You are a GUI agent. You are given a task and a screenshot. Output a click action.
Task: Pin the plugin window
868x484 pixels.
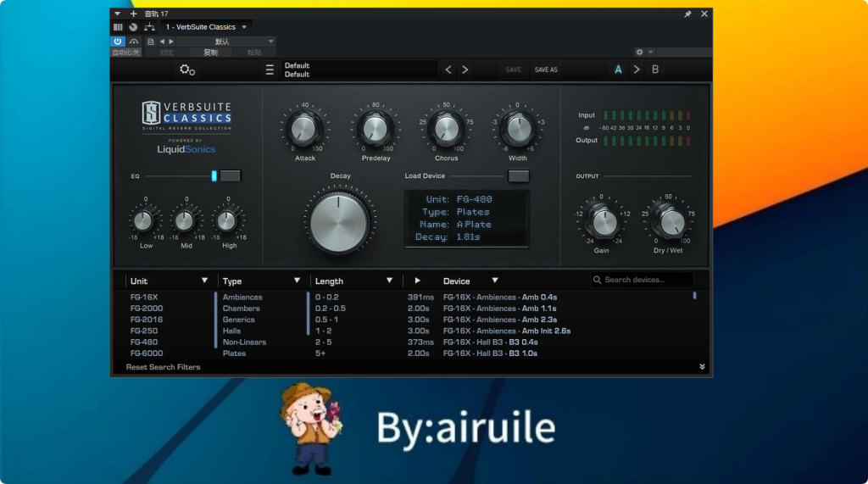click(687, 14)
